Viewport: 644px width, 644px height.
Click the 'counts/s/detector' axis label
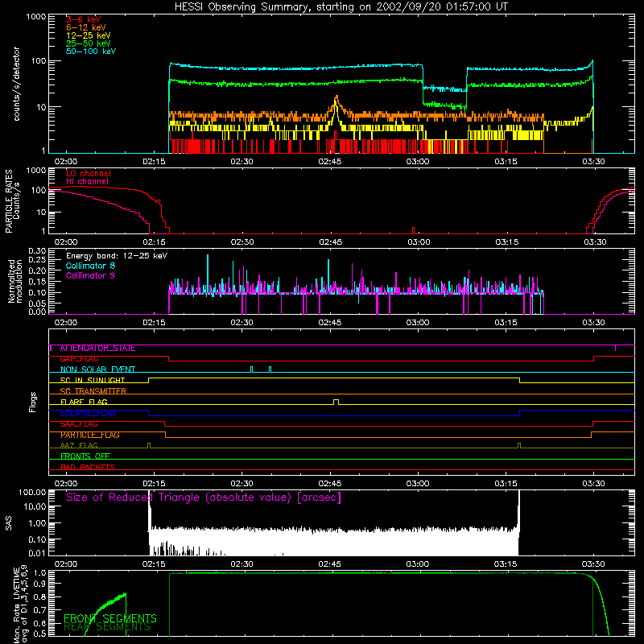[x=16, y=84]
